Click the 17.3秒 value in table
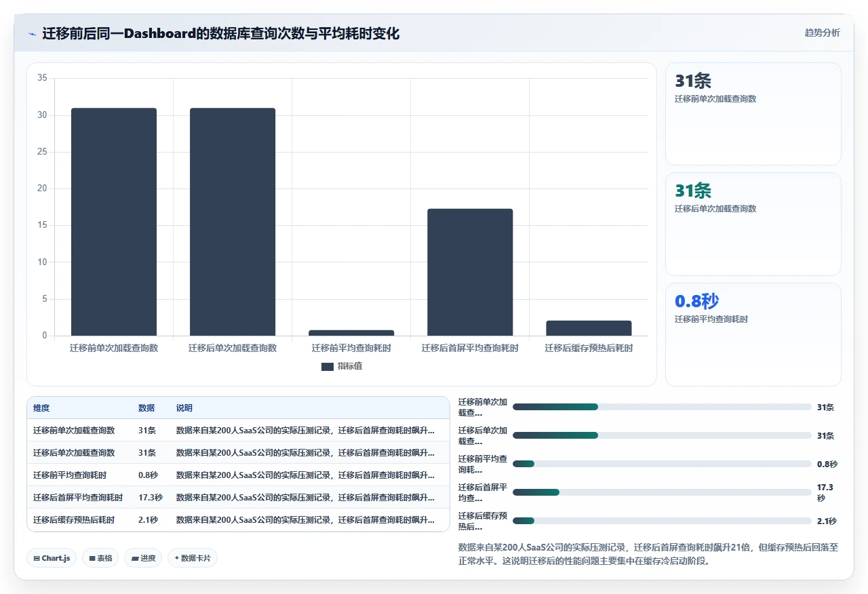Viewport: 868px width, 594px height. (x=151, y=498)
